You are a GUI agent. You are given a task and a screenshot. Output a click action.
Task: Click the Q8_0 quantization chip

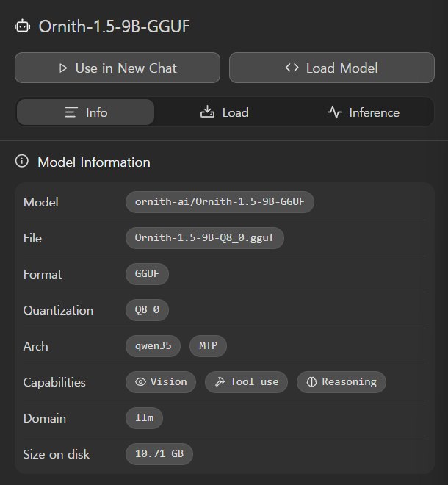click(147, 309)
